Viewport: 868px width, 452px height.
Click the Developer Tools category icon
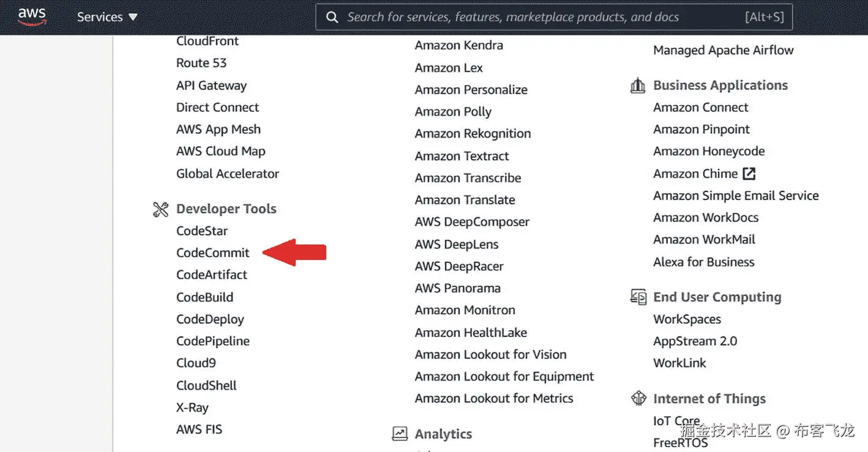(x=160, y=209)
